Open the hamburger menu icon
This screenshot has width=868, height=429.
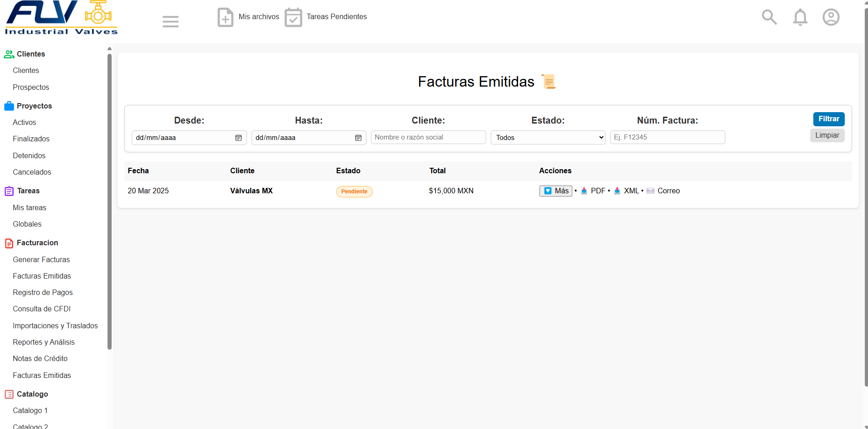[170, 21]
